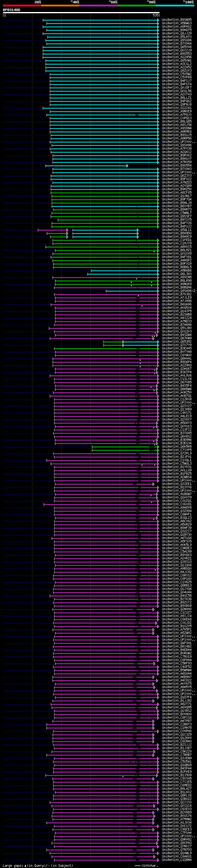This screenshot has width=197, height=868.
Task: Select hit UniRef100_Q7N793
Action: [x=177, y=850]
